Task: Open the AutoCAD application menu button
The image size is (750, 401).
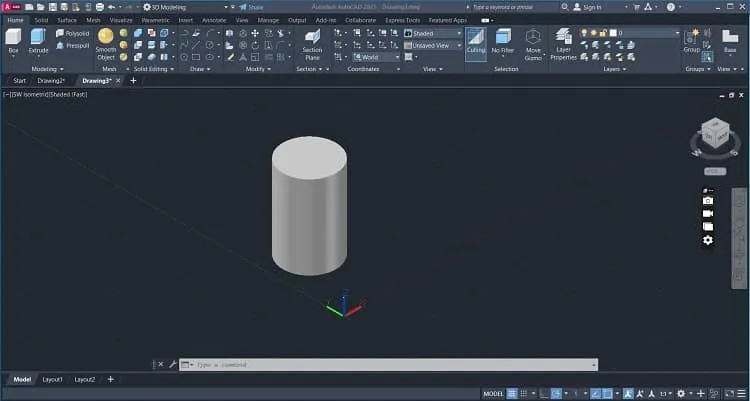Action: (x=11, y=7)
